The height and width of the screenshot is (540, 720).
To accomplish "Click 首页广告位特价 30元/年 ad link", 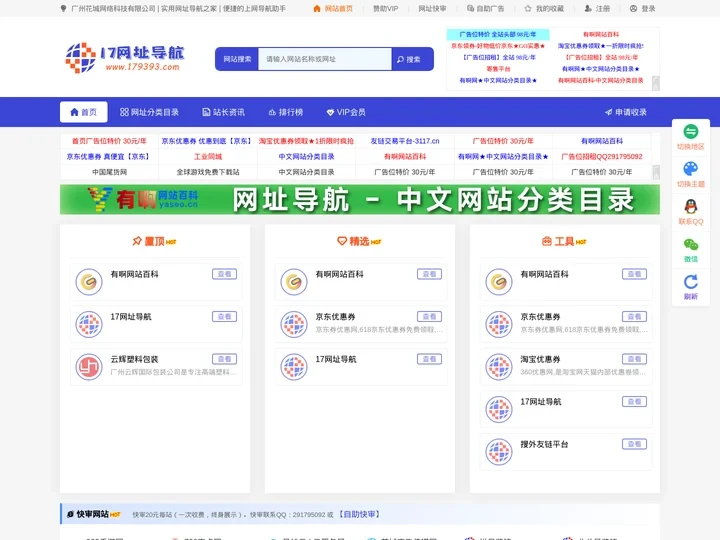I will (x=109, y=141).
